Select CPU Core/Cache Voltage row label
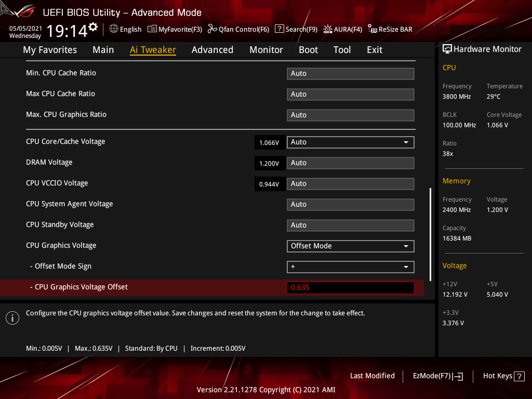 point(65,141)
